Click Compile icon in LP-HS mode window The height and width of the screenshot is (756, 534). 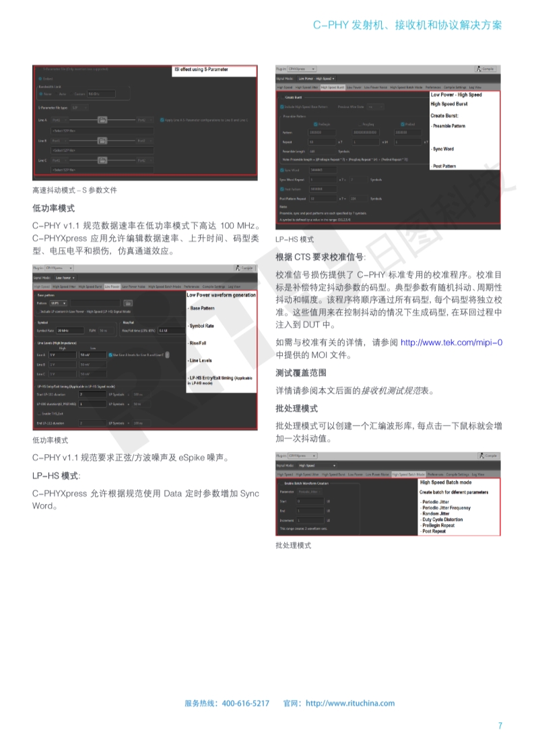485,69
